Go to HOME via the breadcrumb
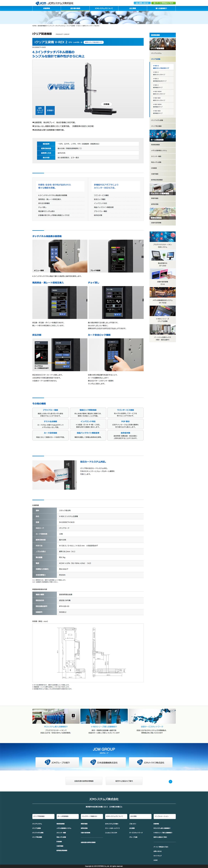208x868 pixels. (x=34, y=26)
